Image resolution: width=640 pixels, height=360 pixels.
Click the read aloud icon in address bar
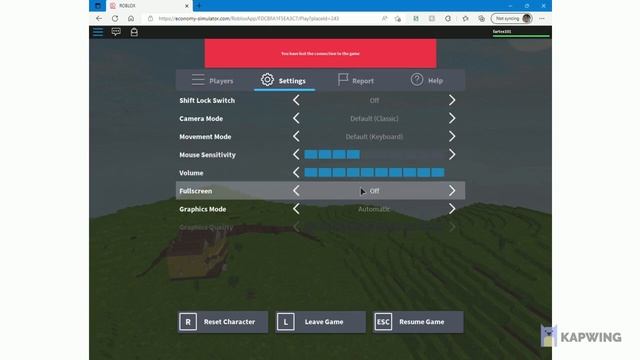click(384, 18)
